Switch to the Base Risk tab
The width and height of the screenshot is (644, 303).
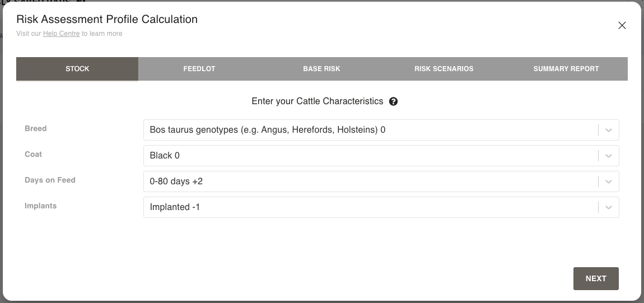tap(321, 69)
